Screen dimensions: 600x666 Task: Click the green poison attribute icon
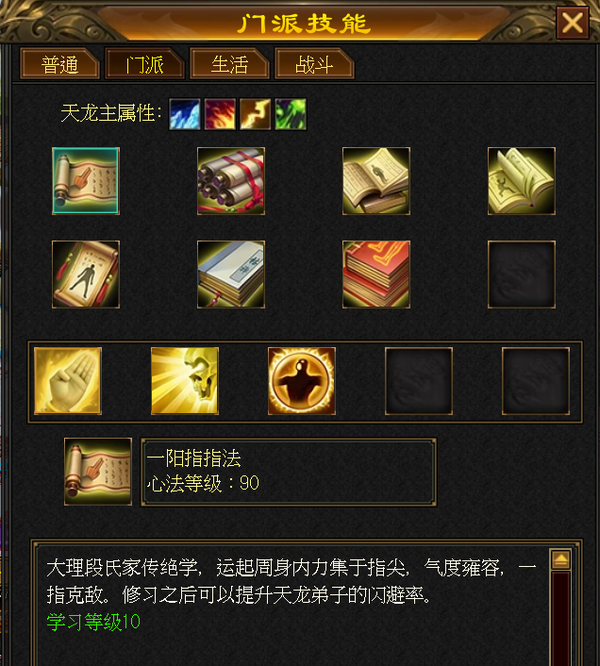(x=290, y=114)
